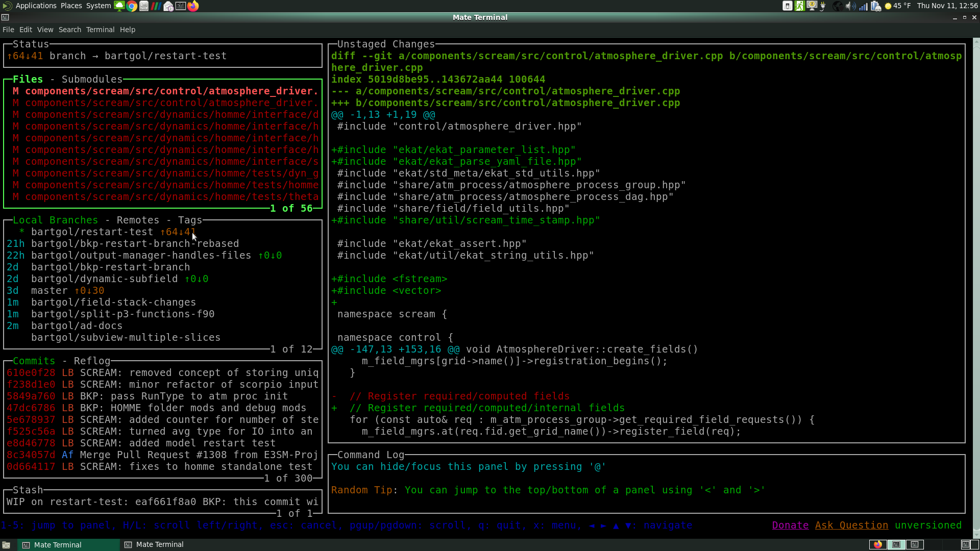Select the WIP on restart-test stash entry

pyautogui.click(x=162, y=502)
